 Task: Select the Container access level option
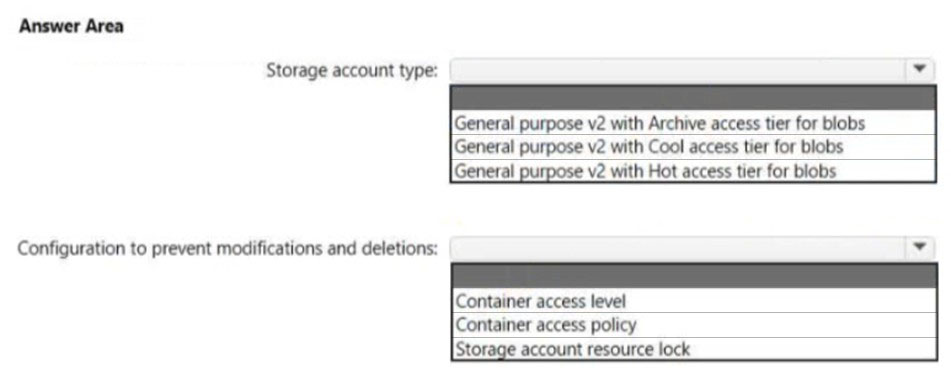point(694,301)
